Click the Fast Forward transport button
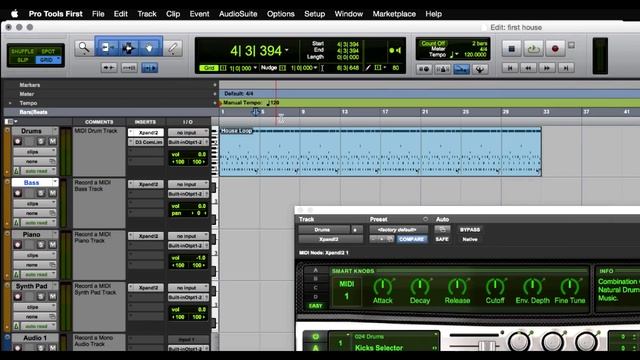The height and width of the screenshot is (360, 640). 547,68
